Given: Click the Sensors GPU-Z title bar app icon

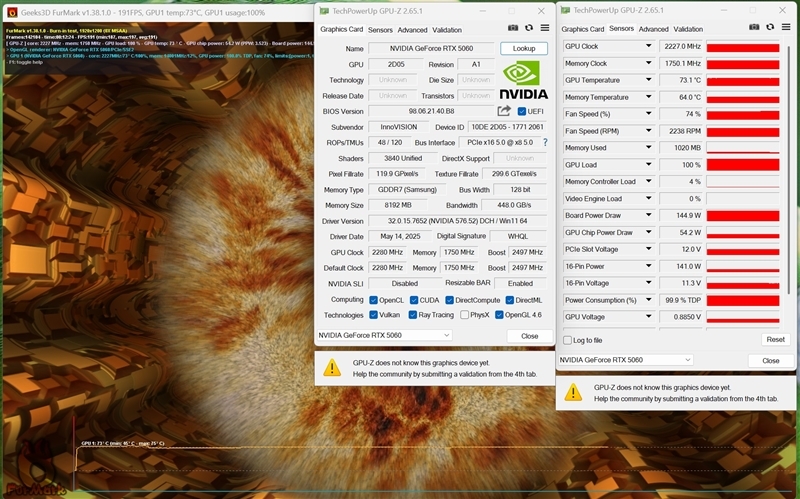Looking at the screenshot, I should (565, 10).
